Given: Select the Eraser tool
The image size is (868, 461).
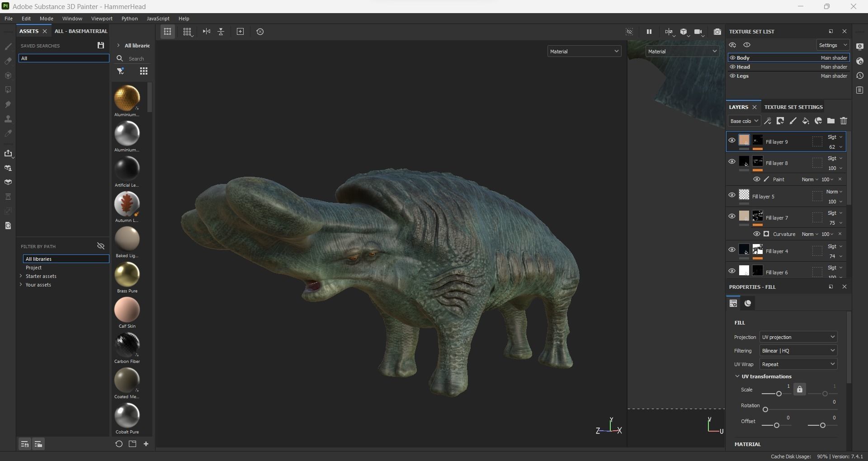Looking at the screenshot, I should click(x=8, y=61).
